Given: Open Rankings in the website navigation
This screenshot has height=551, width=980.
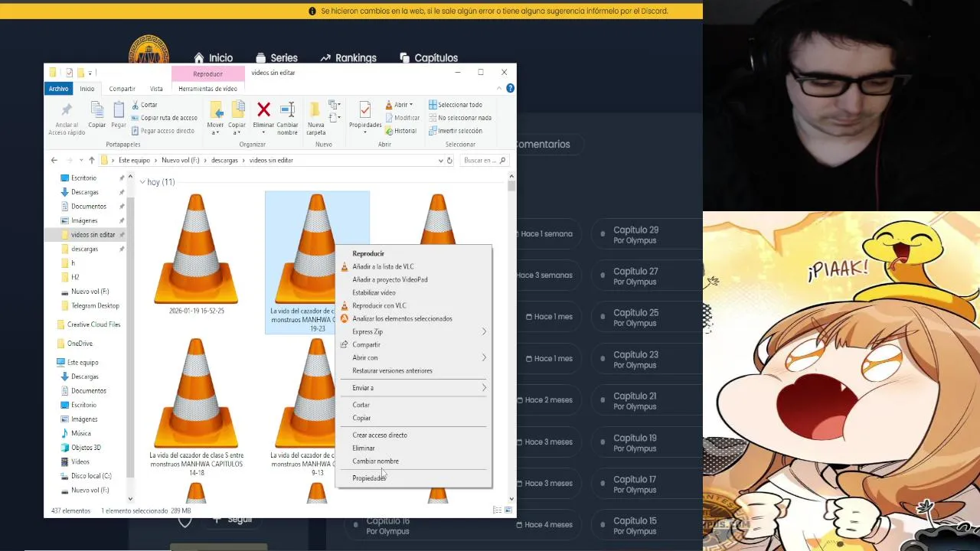Looking at the screenshot, I should pos(348,58).
